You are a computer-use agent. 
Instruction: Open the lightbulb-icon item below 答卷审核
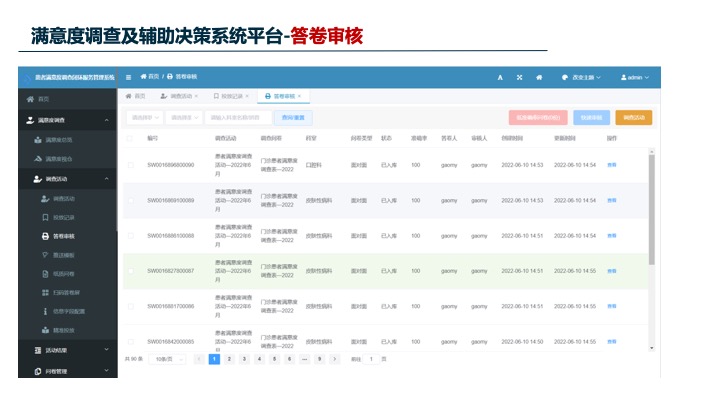pos(68,255)
